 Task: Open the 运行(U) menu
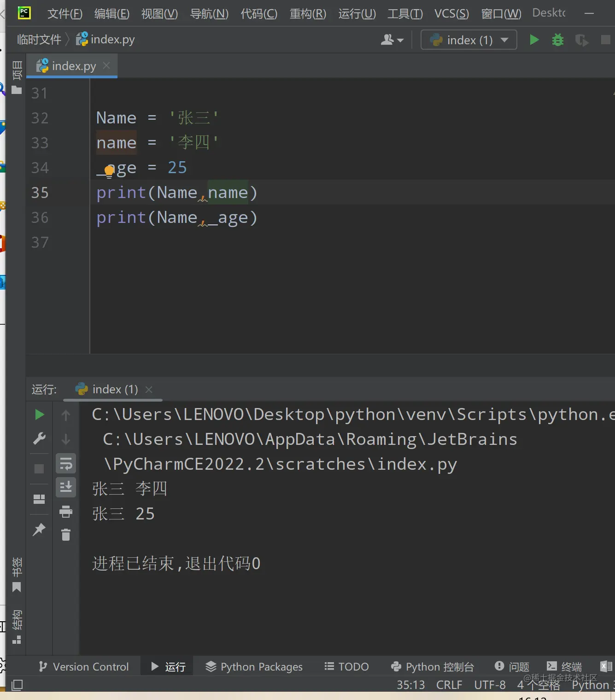coord(357,13)
